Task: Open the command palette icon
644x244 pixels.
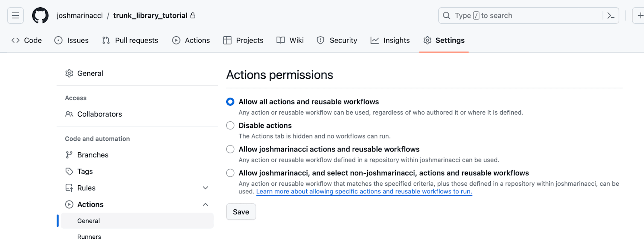Action: pyautogui.click(x=611, y=16)
